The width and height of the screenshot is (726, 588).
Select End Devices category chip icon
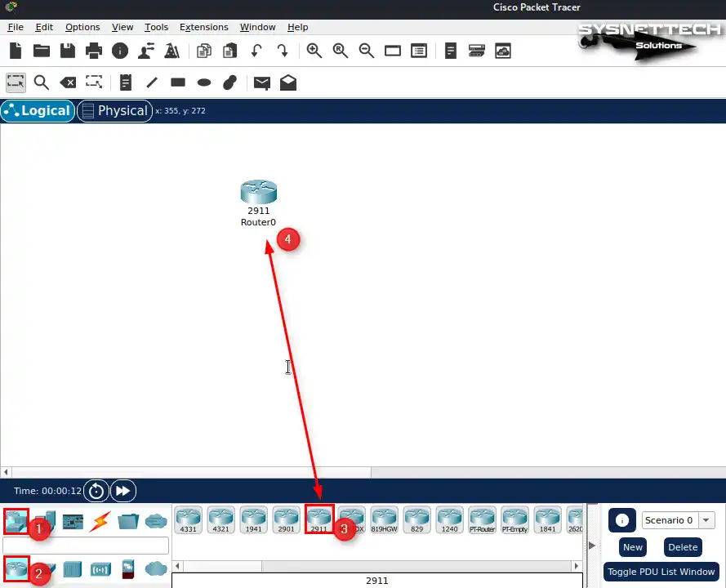(73, 521)
